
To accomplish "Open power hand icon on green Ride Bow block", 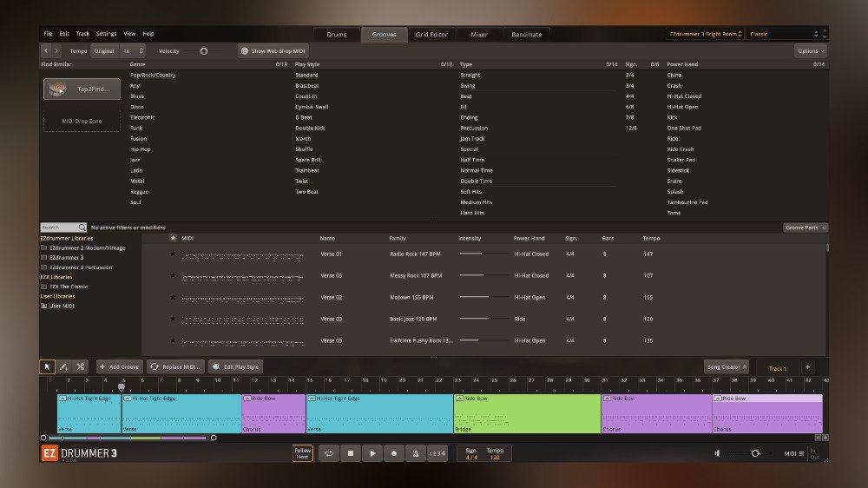I will (459, 399).
